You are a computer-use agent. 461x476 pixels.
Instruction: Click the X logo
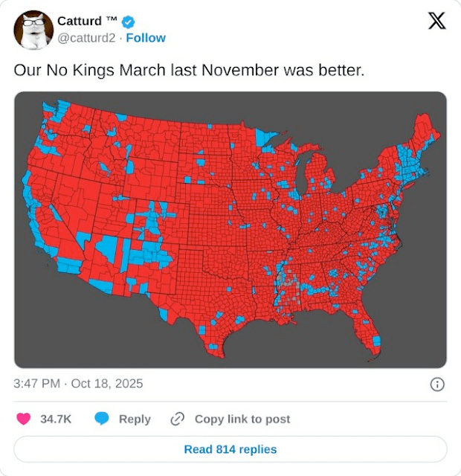(437, 22)
